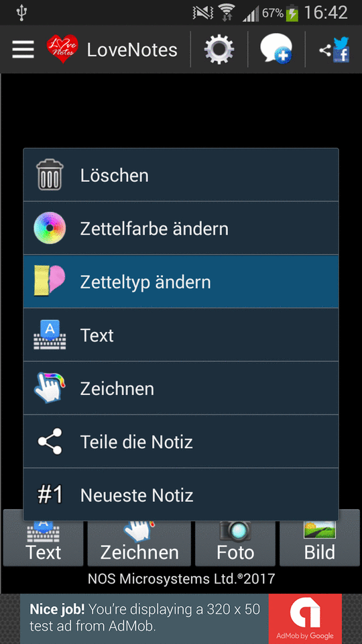Tap the share icon beside Teile die Notiz
The height and width of the screenshot is (644, 362).
[50, 441]
